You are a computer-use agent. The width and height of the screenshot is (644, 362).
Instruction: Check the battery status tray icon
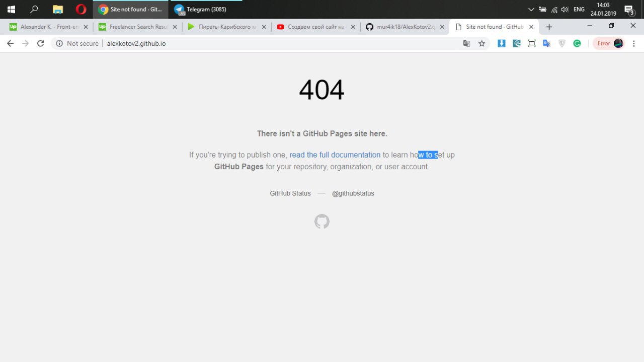(542, 9)
